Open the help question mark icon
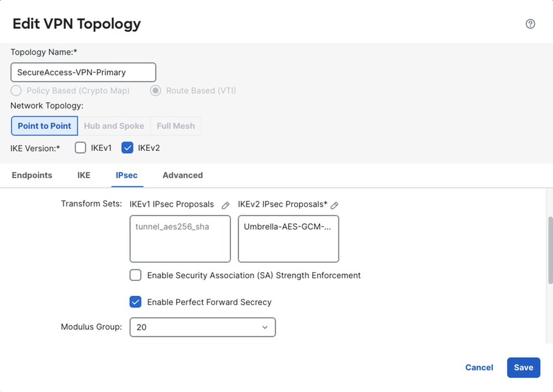 coord(530,24)
